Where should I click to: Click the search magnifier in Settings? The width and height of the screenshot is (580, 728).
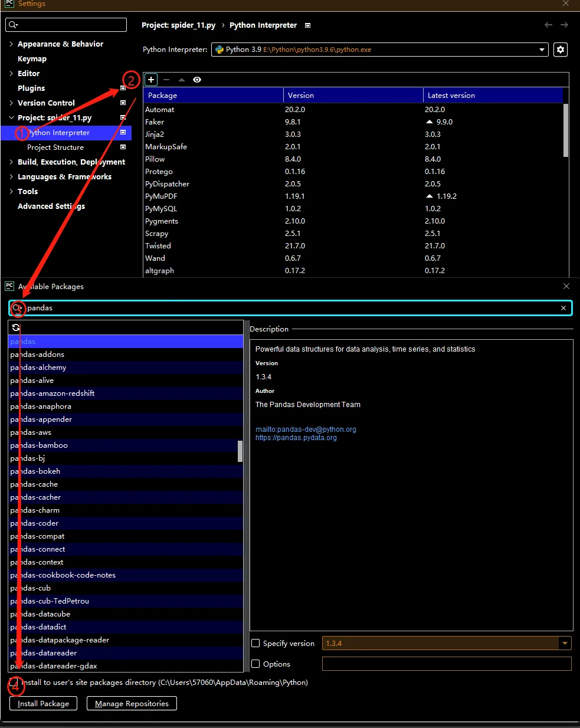12,25
